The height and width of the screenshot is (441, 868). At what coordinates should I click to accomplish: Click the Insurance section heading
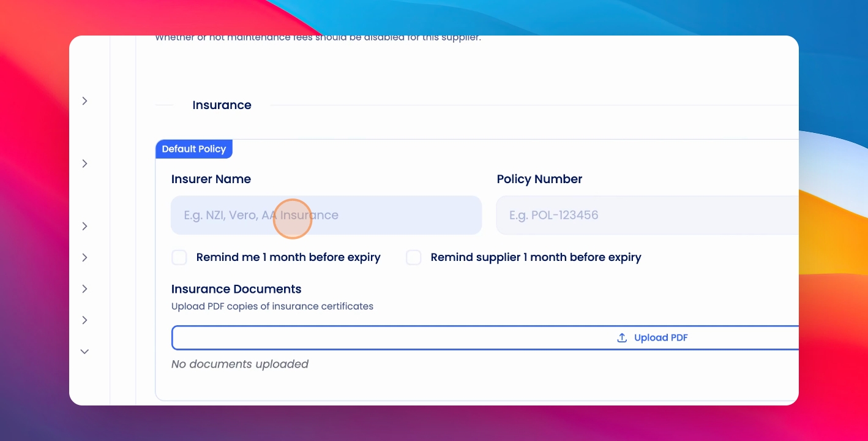tap(222, 105)
